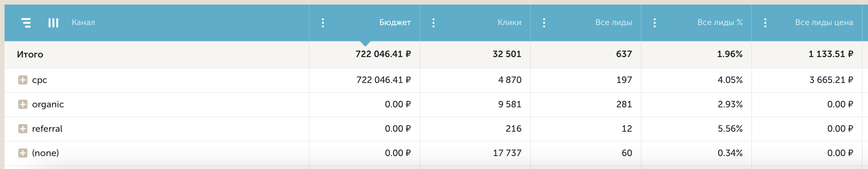
Task: Click the Канал column header
Action: 83,22
